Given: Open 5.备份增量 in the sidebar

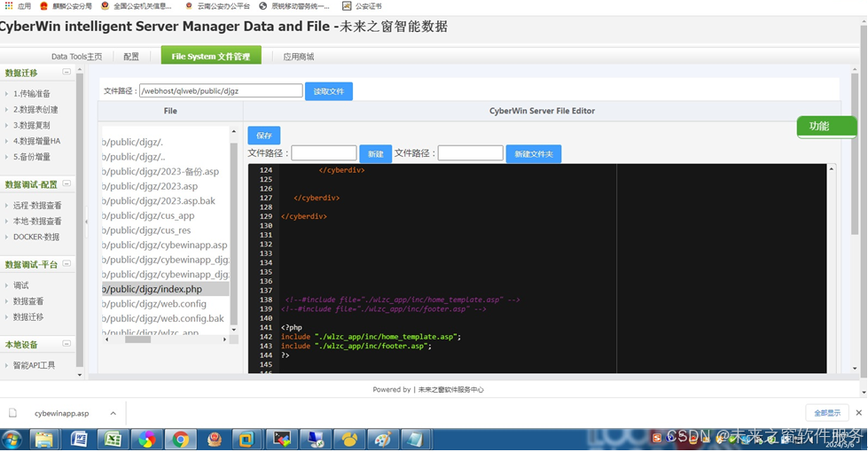Looking at the screenshot, I should pos(32,157).
